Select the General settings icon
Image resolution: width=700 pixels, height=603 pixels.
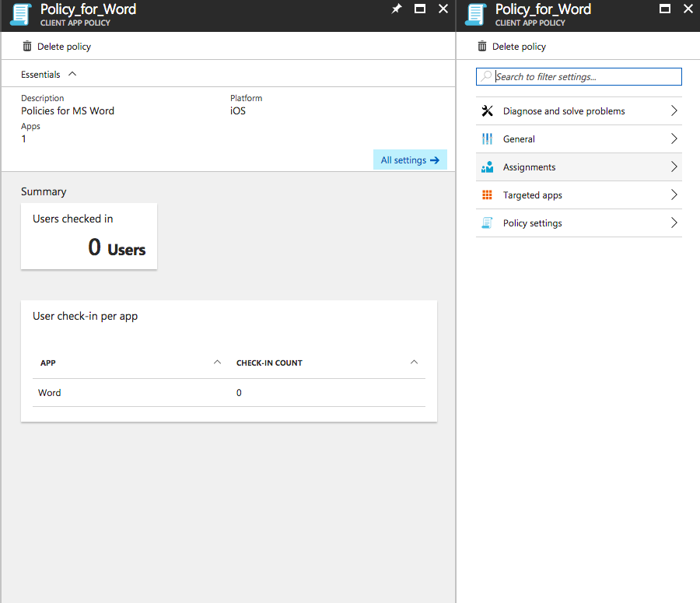[488, 138]
